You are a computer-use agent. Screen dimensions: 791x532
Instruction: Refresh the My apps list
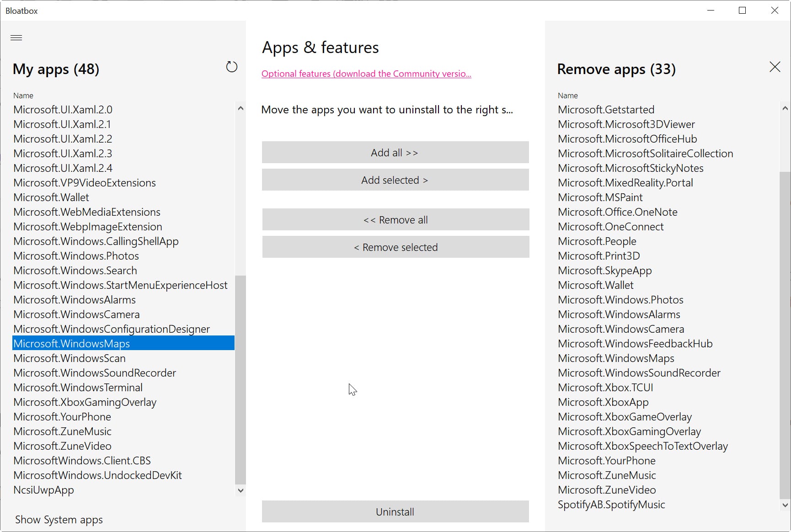(x=232, y=67)
